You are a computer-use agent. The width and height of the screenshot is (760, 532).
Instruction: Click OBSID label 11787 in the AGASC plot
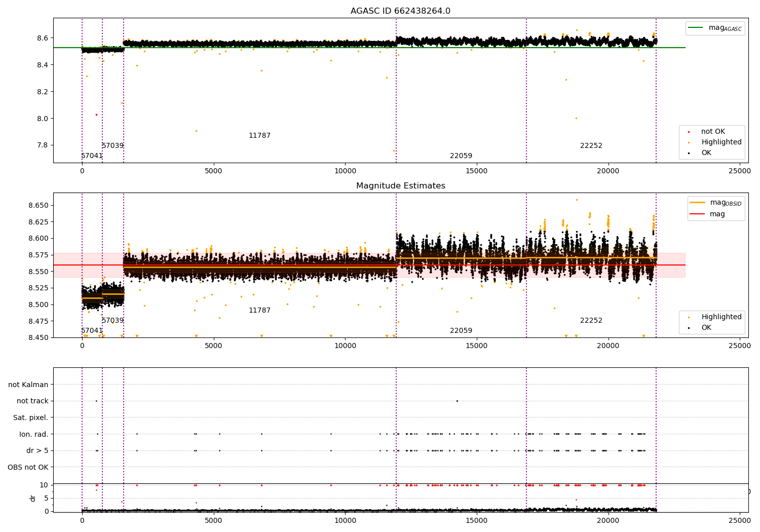tap(259, 136)
